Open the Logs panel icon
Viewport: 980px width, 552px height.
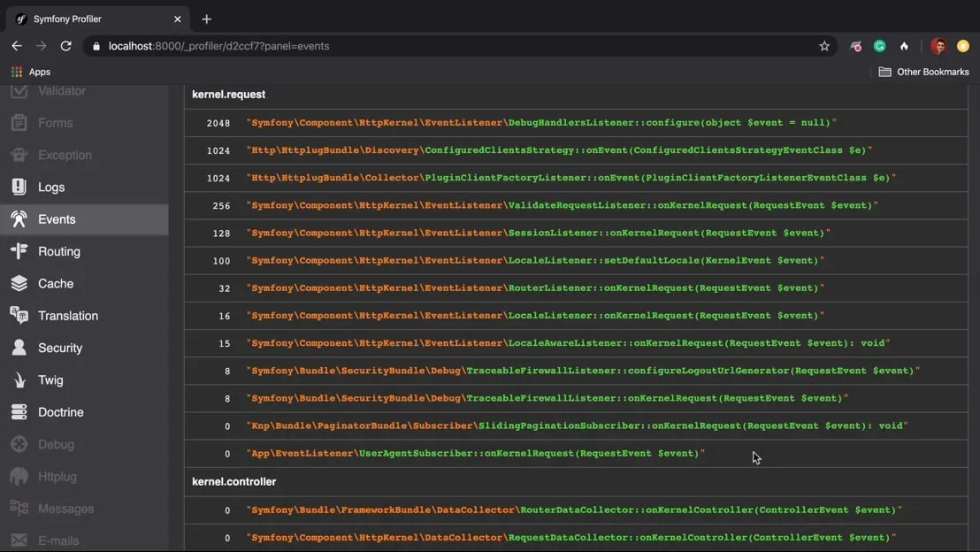pyautogui.click(x=19, y=187)
